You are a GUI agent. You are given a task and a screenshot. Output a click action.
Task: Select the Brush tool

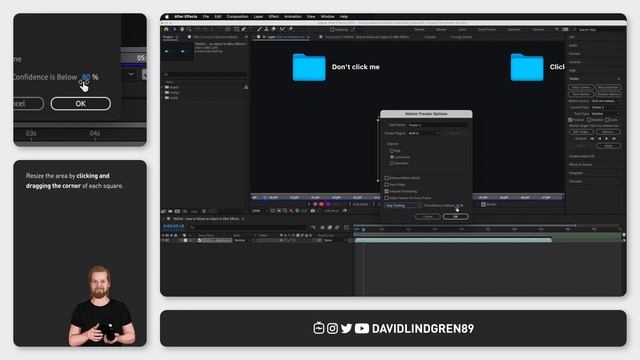click(x=259, y=29)
